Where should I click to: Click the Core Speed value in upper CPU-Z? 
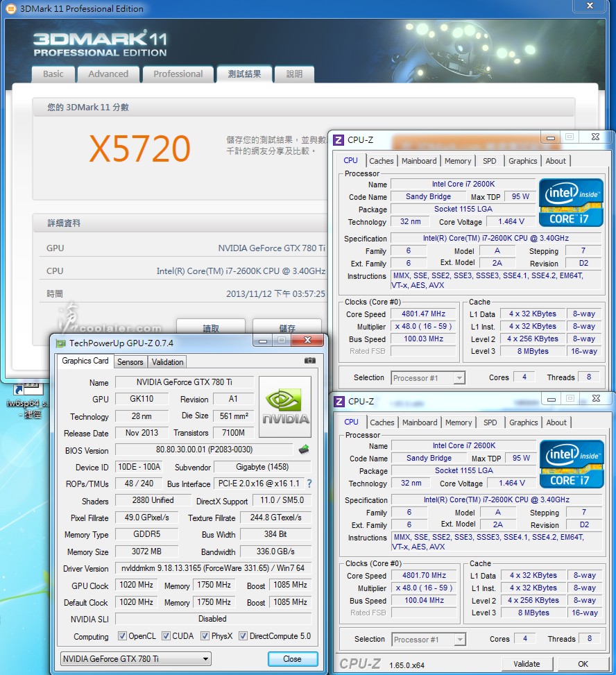(424, 314)
